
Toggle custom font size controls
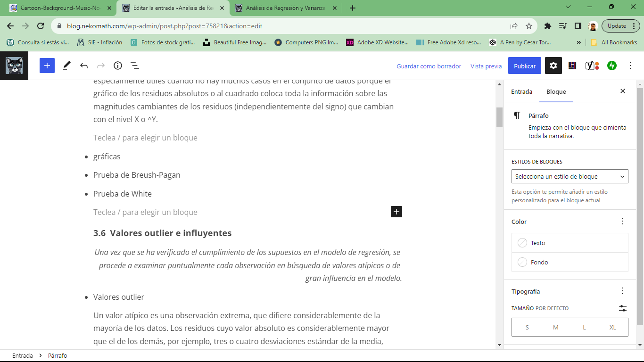(623, 308)
